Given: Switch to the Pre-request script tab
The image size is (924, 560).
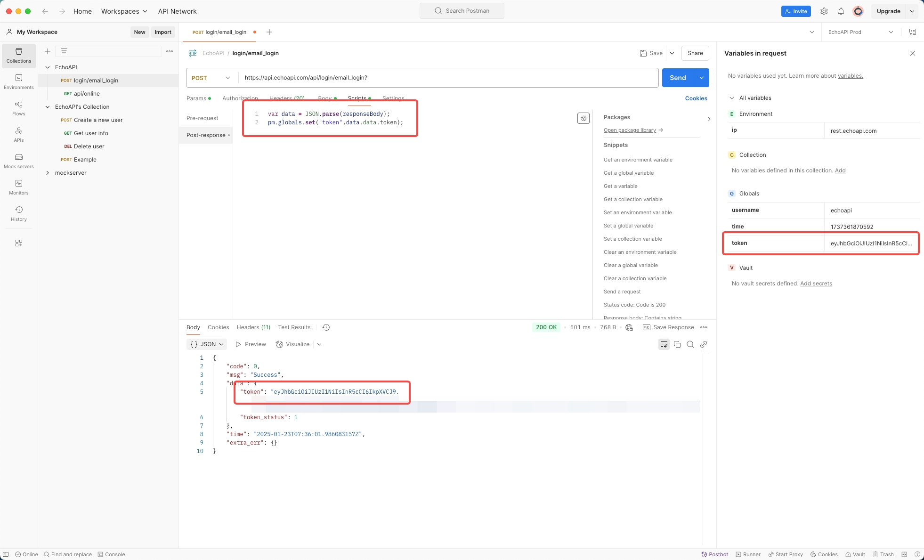Looking at the screenshot, I should point(203,118).
